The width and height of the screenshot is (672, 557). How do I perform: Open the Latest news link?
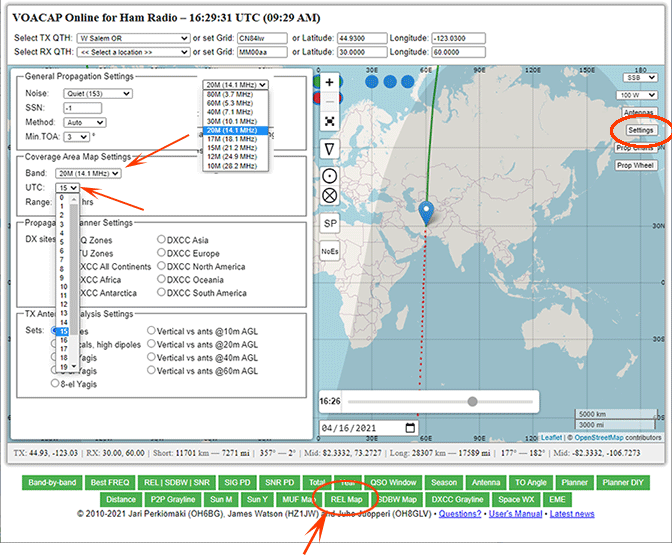tap(572, 514)
